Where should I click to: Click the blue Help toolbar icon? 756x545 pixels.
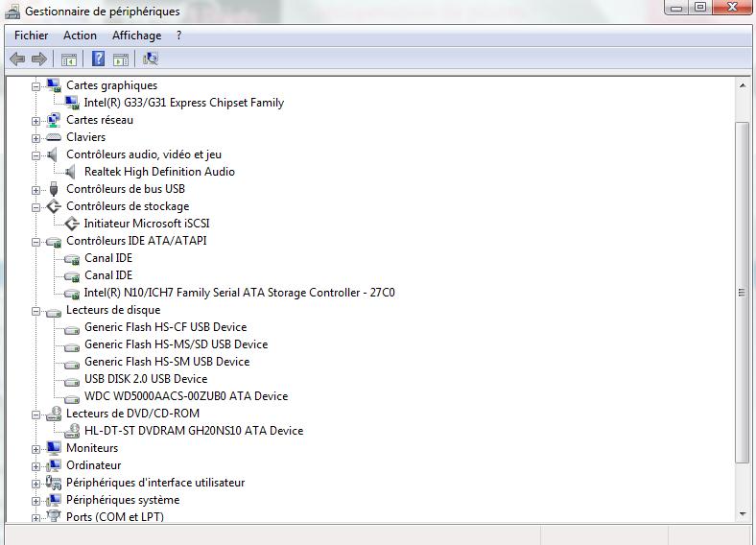pos(98,59)
